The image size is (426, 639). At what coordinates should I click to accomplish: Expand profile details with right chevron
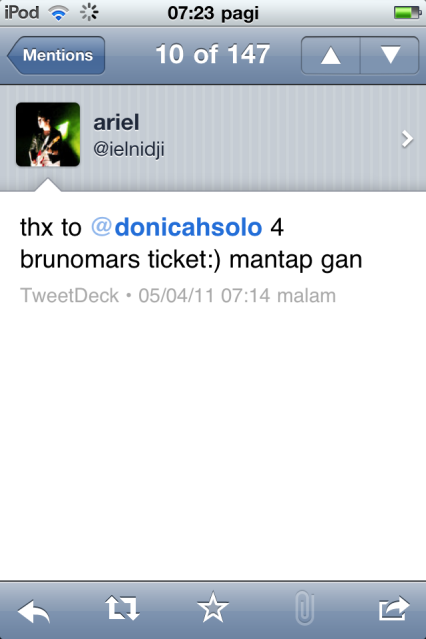407,139
